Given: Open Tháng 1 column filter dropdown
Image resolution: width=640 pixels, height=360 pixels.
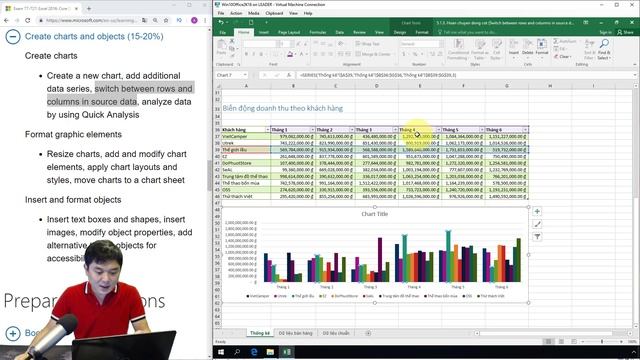Looking at the screenshot, I should 312,130.
